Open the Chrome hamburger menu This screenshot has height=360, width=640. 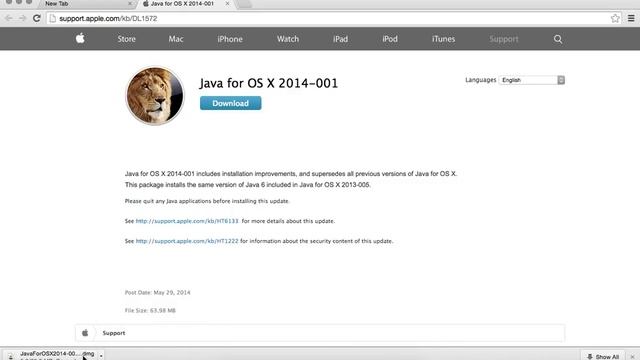[x=631, y=18]
